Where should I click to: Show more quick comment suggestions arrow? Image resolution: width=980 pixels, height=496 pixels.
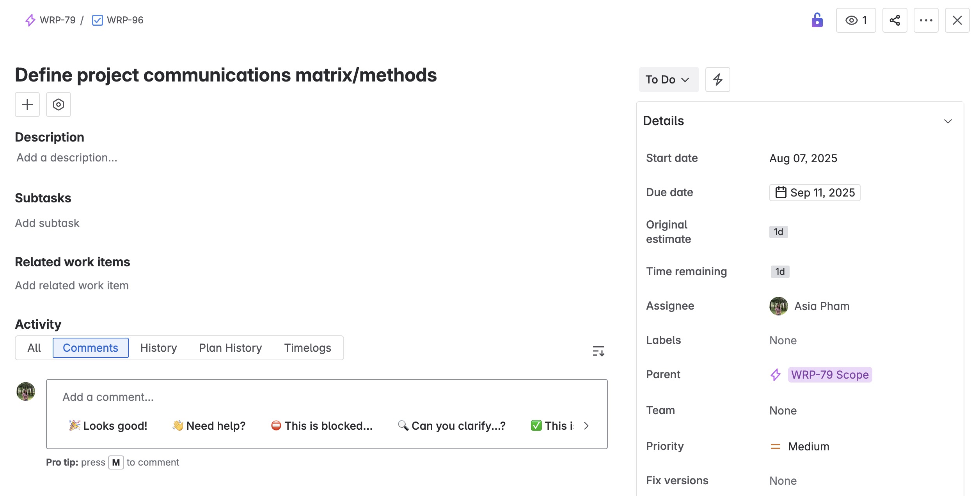point(586,426)
